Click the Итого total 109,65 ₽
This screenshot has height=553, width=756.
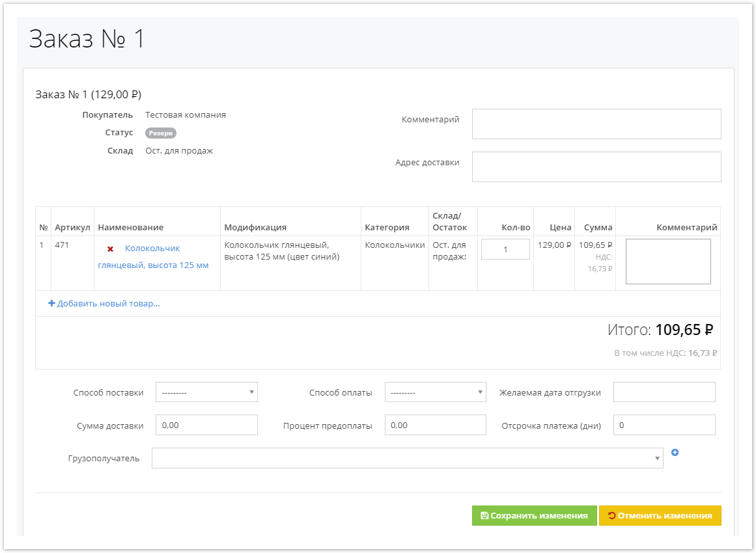684,330
